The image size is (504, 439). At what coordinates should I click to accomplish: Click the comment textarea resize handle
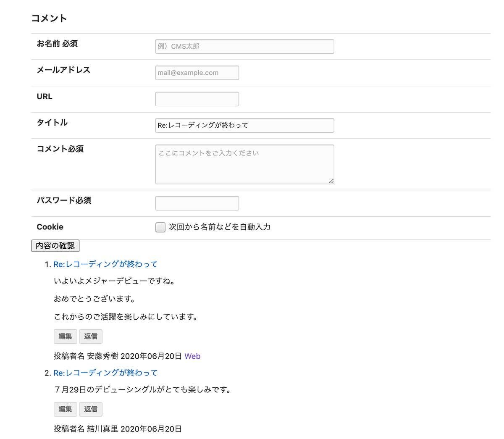(x=331, y=181)
